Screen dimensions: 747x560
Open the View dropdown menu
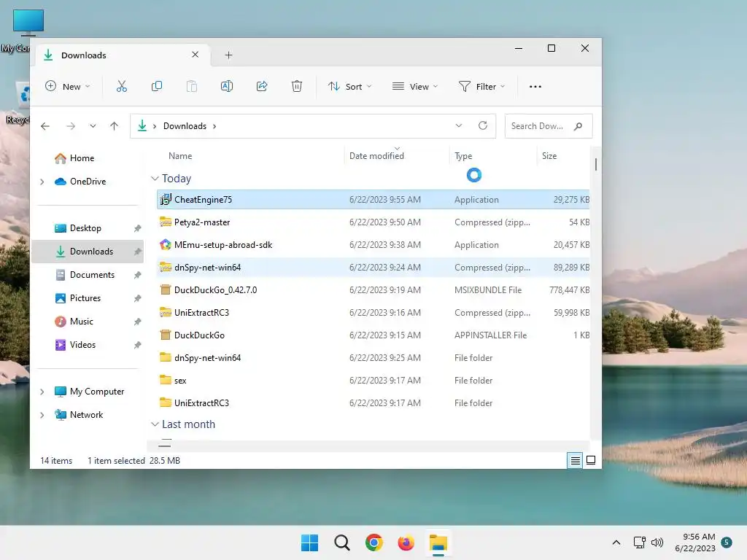click(x=414, y=86)
